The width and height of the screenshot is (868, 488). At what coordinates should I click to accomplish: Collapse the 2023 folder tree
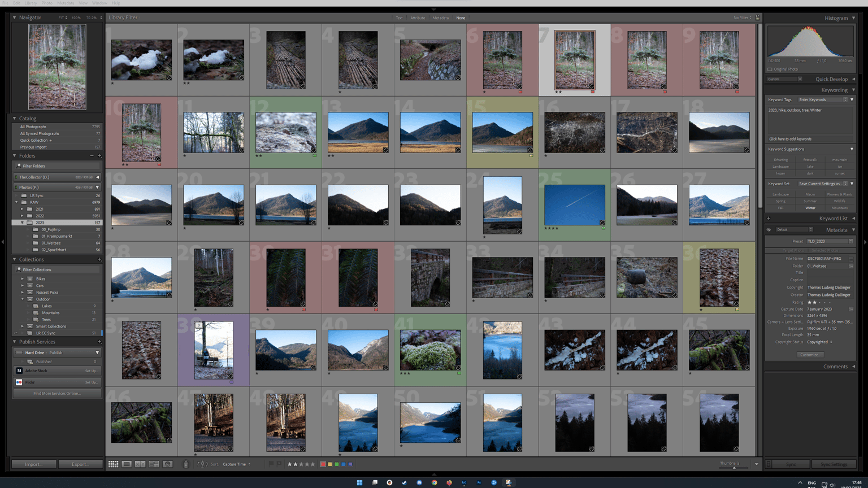click(x=23, y=223)
